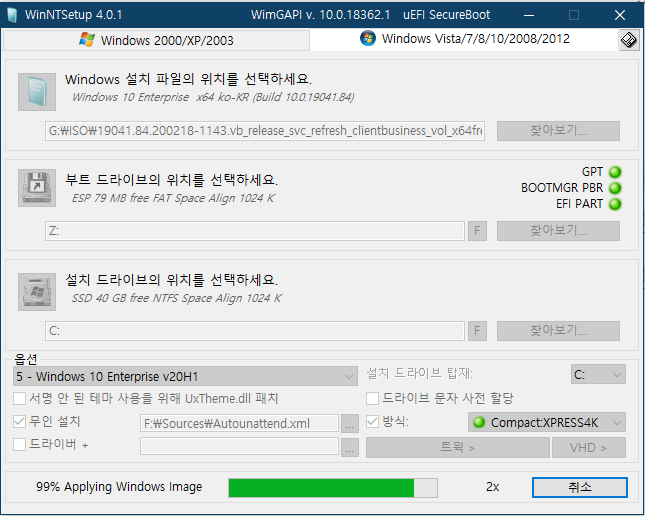Click the Z: boot drive path field
The height and width of the screenshot is (516, 645).
255,231
